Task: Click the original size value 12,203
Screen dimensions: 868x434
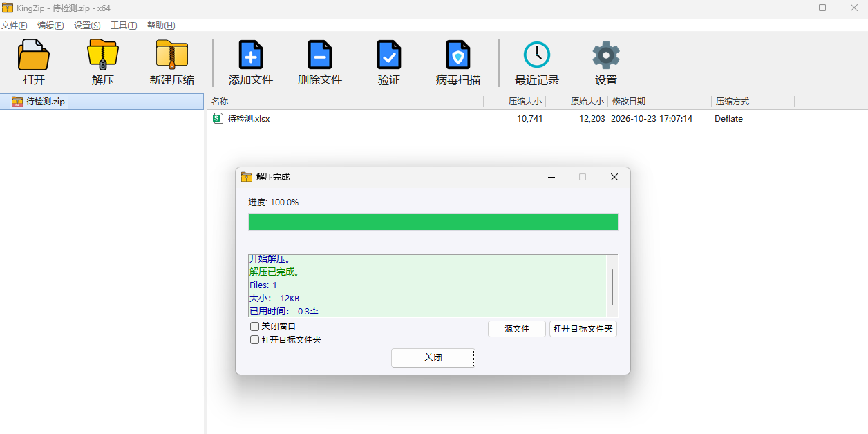Action: (x=592, y=118)
